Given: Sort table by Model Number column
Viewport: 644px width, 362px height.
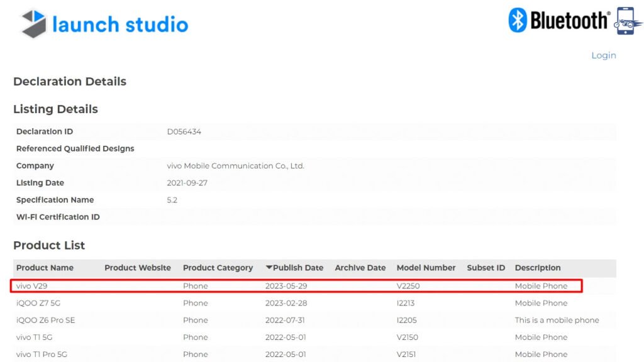Looking at the screenshot, I should (x=426, y=268).
